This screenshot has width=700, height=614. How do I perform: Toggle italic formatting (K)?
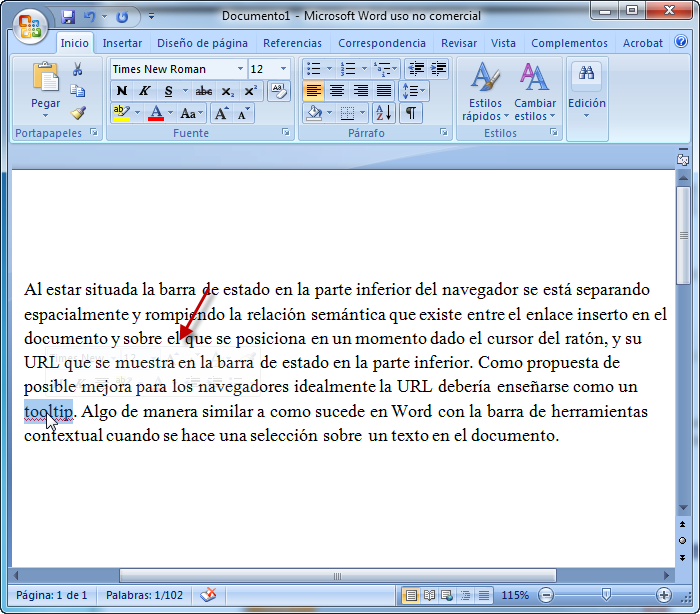(145, 91)
